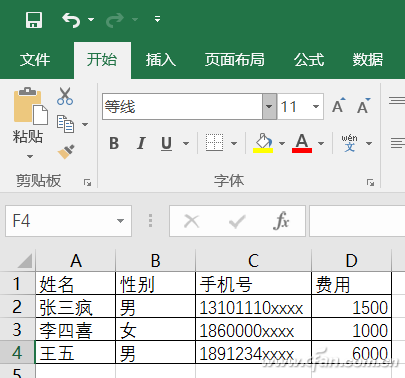Launch the 剪贴板 pane dialog launcher
The height and width of the screenshot is (378, 405).
pyautogui.click(x=87, y=182)
